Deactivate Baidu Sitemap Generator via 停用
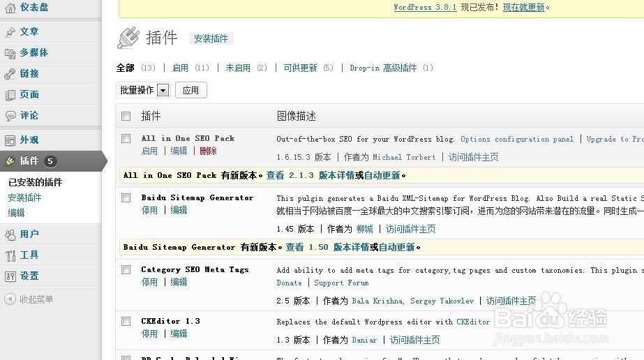Viewport: 644px width, 360px height. coord(149,210)
